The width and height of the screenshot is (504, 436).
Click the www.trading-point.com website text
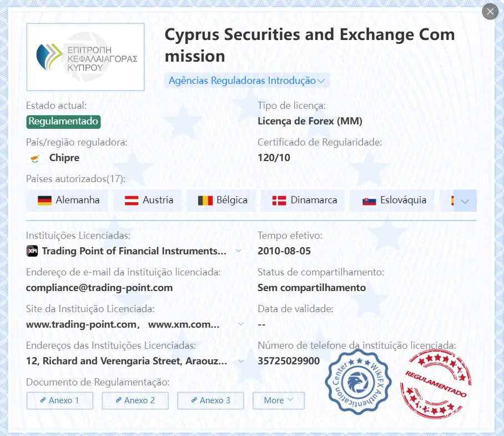[x=82, y=324]
